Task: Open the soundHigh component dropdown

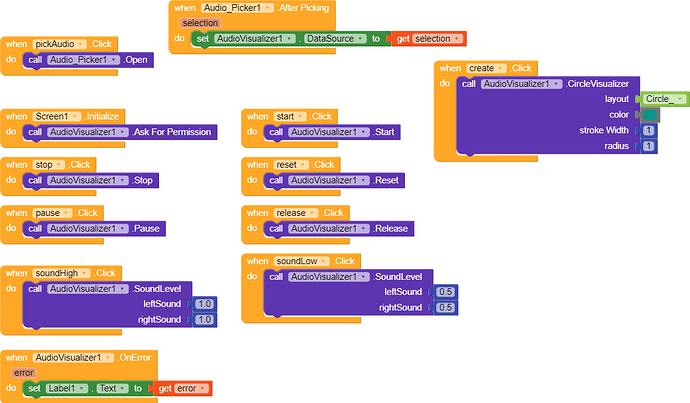Action: coord(62,273)
